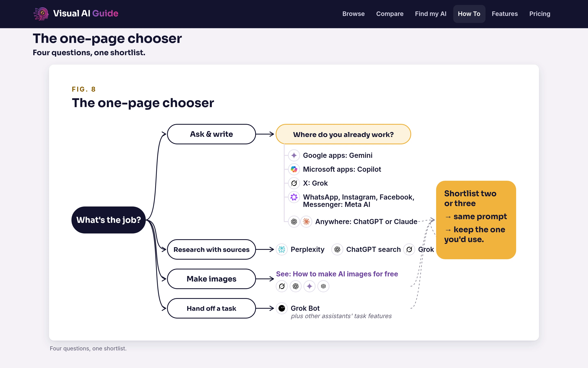Click the yellow 'Shortlist two or three' card
Image resolution: width=588 pixels, height=368 pixels.
[476, 220]
